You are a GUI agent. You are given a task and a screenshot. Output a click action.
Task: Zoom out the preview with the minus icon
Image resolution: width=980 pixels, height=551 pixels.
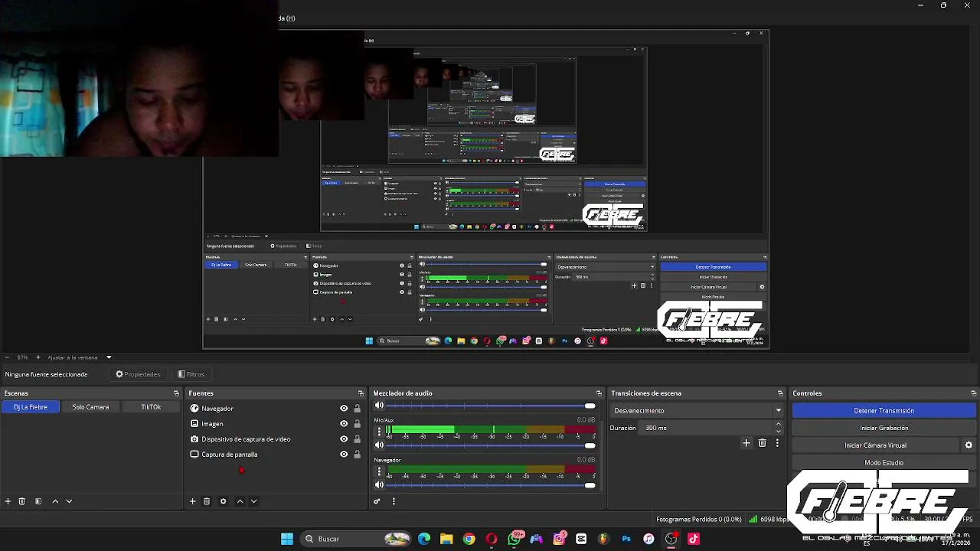7,357
